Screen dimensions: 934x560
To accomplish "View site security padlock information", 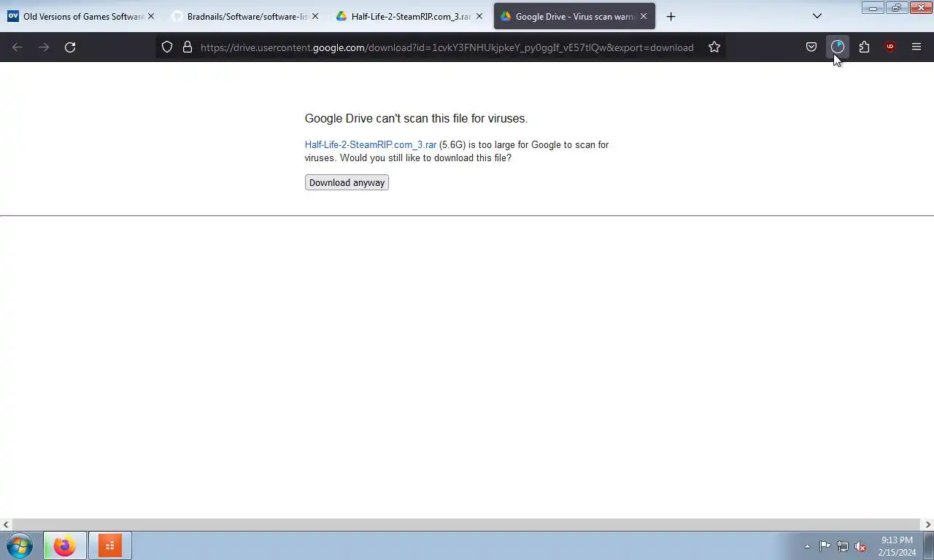I will pyautogui.click(x=188, y=47).
